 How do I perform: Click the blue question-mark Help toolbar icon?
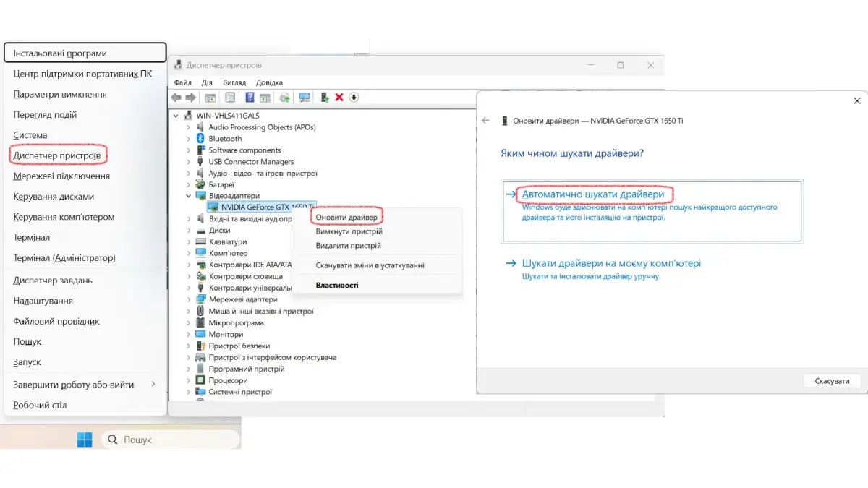pyautogui.click(x=250, y=98)
